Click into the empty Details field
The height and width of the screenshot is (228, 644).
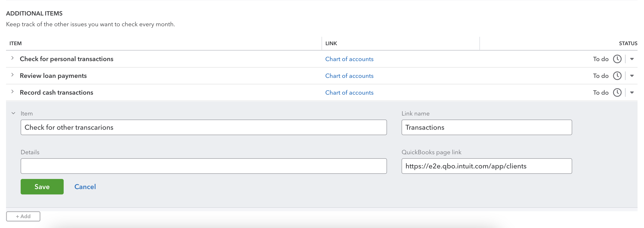203,166
